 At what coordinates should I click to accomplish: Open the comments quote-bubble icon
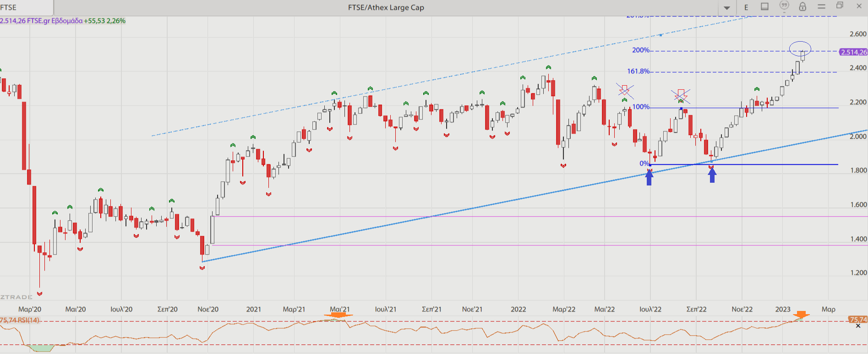point(784,5)
